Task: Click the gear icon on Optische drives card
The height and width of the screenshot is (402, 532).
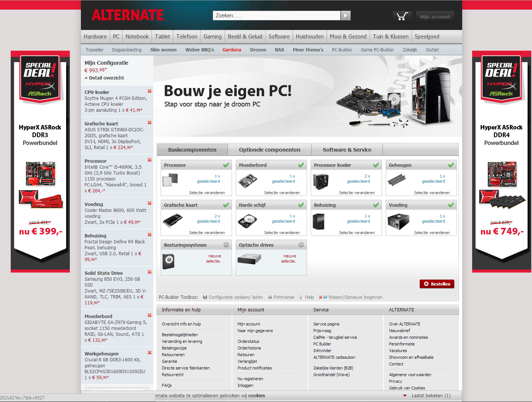Action: [301, 245]
